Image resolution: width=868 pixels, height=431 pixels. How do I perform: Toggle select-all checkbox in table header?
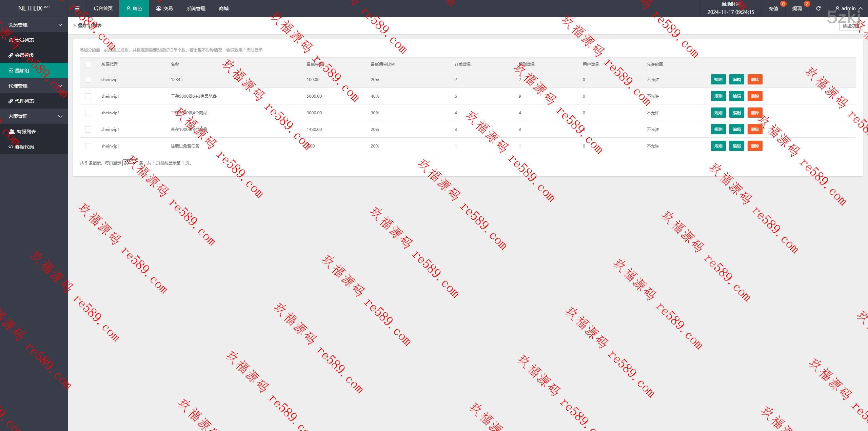pyautogui.click(x=88, y=64)
